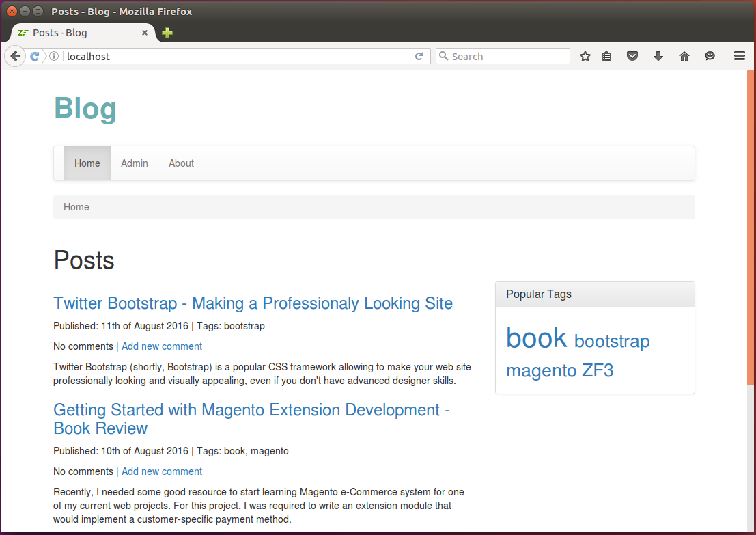
Task: Show bookmarks list icon
Action: point(606,57)
